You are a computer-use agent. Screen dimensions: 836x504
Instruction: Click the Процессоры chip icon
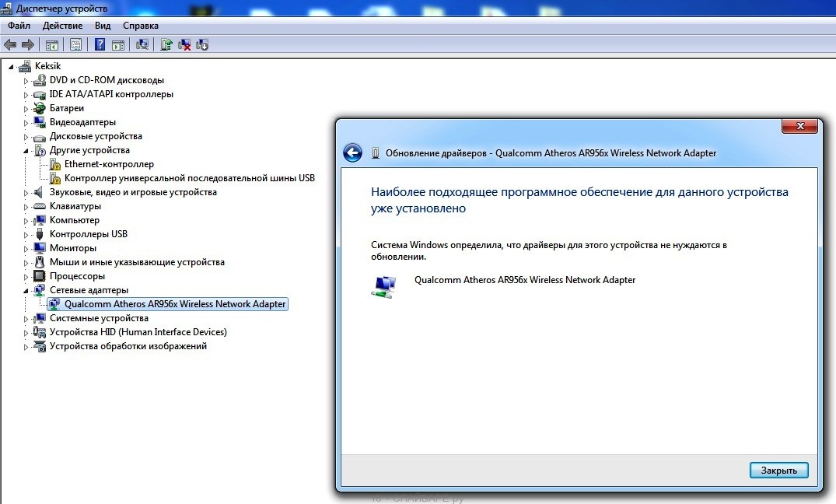coord(40,276)
